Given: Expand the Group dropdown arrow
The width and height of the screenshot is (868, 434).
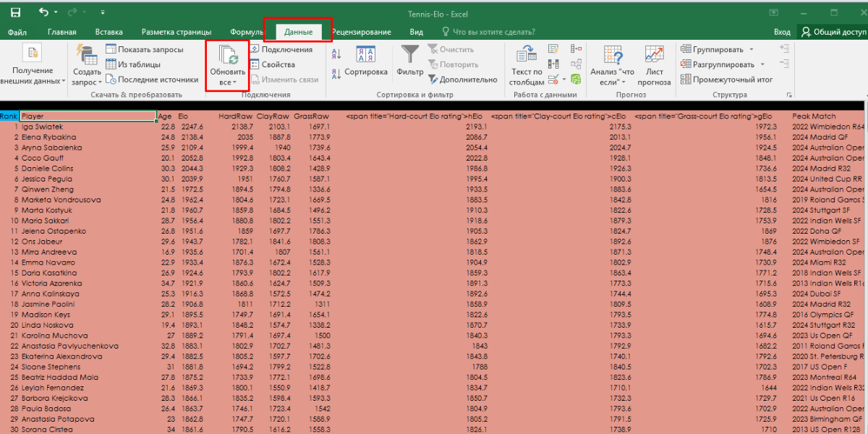Looking at the screenshot, I should pos(751,49).
